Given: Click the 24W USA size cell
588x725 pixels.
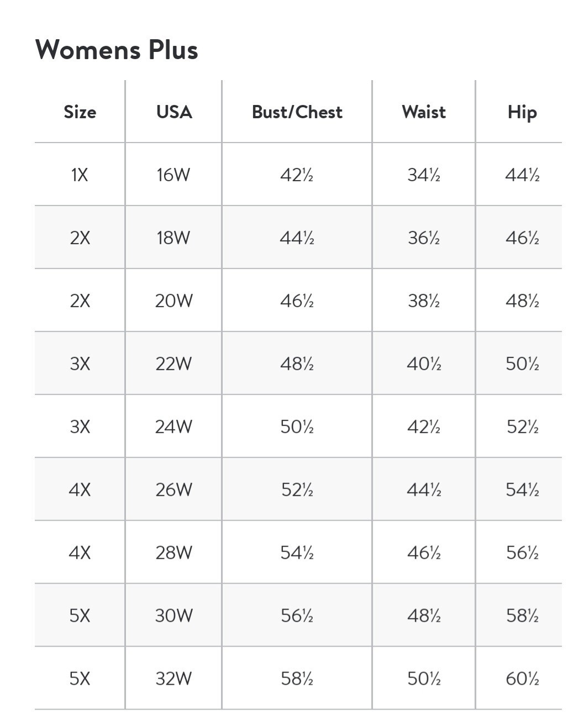Looking at the screenshot, I should 174,427.
